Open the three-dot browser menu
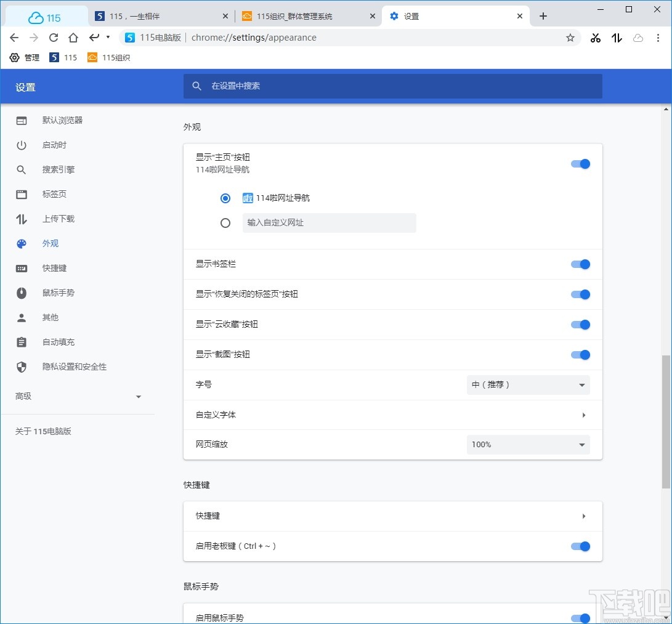This screenshot has height=624, width=672. click(x=658, y=38)
